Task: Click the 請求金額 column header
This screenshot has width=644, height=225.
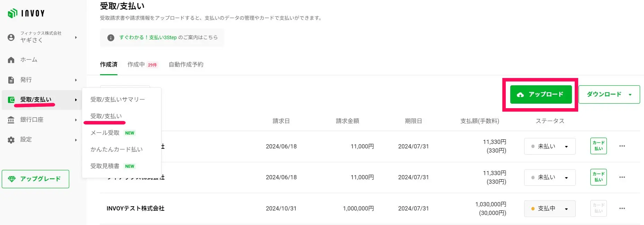Action: (347, 121)
